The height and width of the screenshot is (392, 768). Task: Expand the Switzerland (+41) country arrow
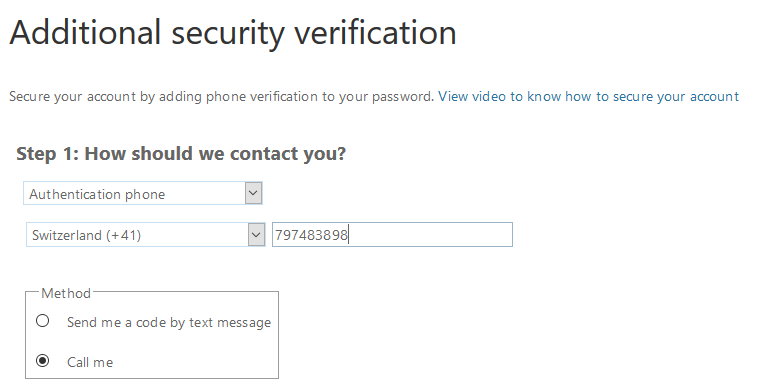[x=256, y=235]
